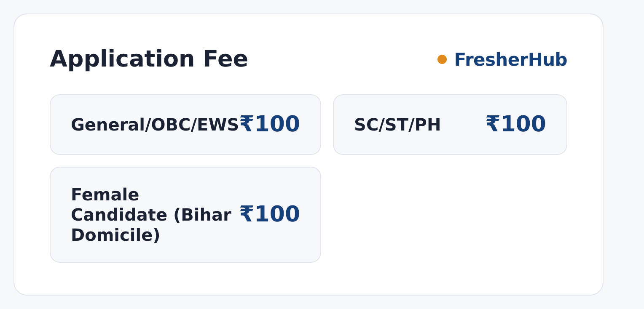Open the FresherHub brand link

click(x=510, y=60)
